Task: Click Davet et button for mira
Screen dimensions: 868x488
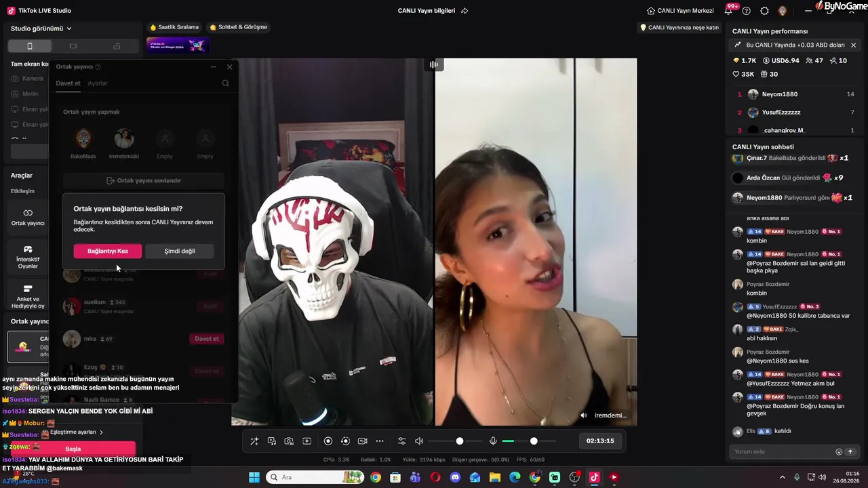Action: (207, 339)
